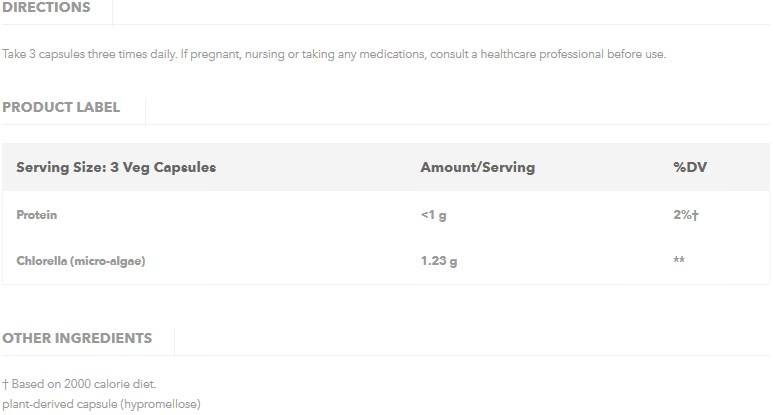Click the plant-derived capsule (hypromellose) text

101,404
